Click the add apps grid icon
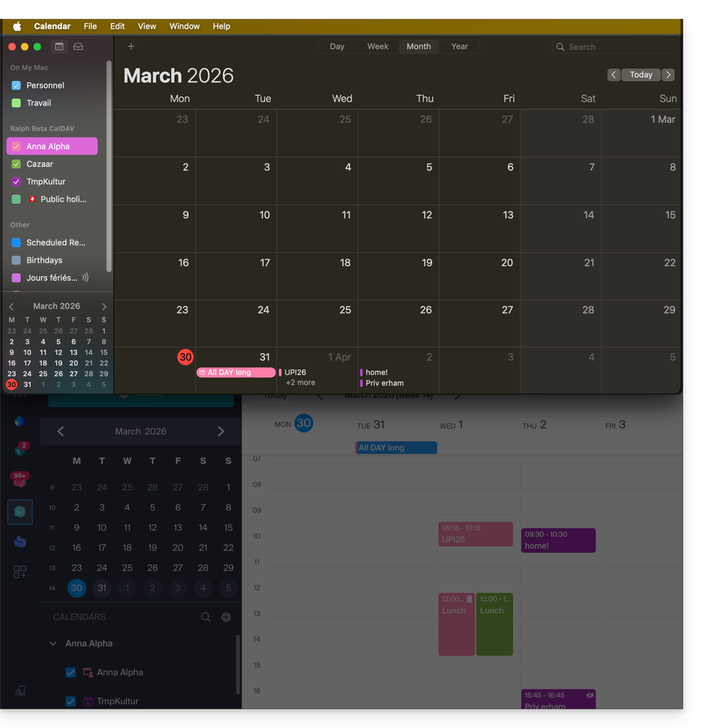The image size is (702, 728). pyautogui.click(x=20, y=571)
